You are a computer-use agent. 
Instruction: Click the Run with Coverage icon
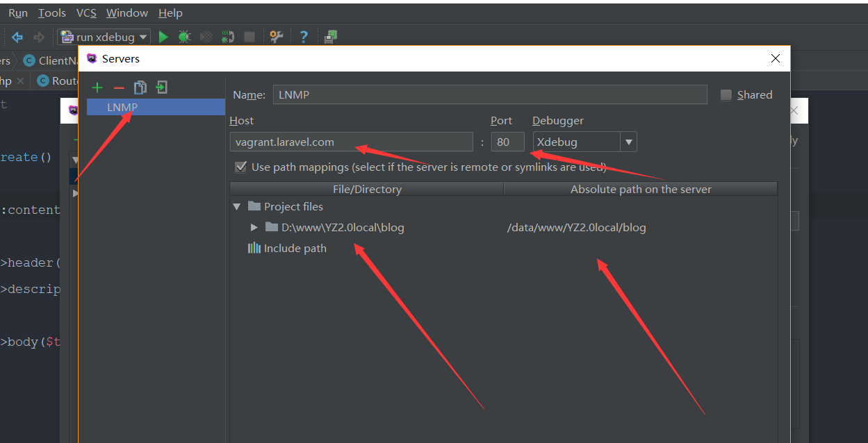pyautogui.click(x=206, y=37)
